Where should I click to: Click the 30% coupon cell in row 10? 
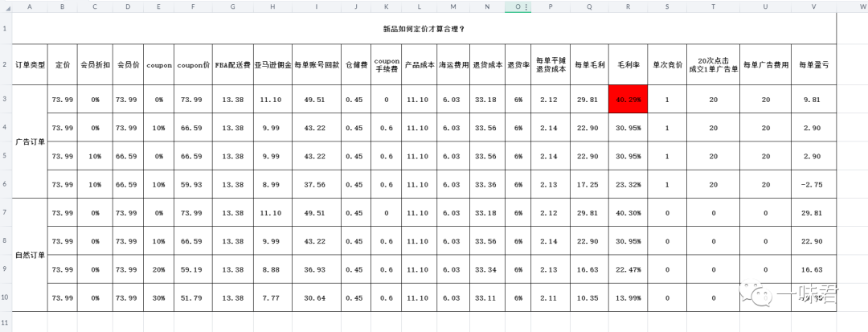point(158,297)
